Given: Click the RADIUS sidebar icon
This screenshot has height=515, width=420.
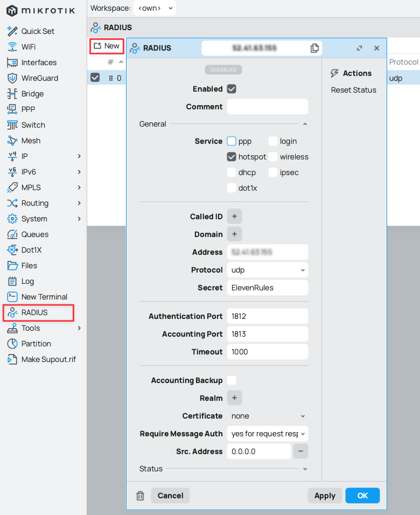Looking at the screenshot, I should click(x=12, y=312).
